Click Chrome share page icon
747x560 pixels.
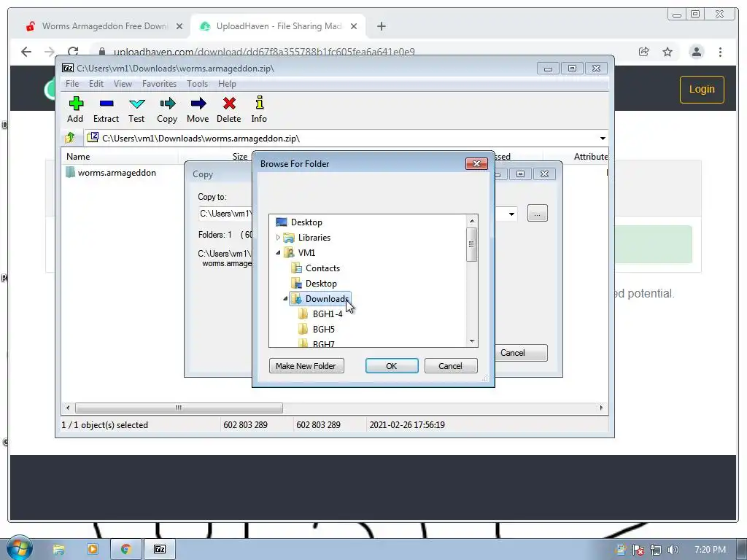(643, 52)
